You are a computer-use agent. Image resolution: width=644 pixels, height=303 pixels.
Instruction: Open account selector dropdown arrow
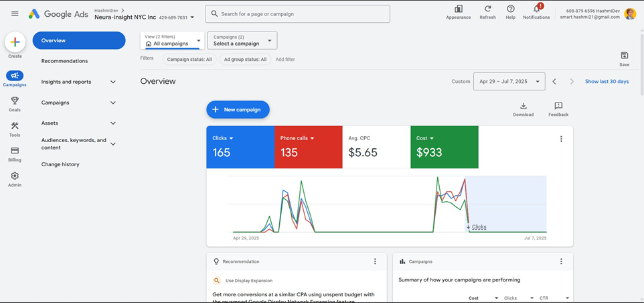(193, 17)
